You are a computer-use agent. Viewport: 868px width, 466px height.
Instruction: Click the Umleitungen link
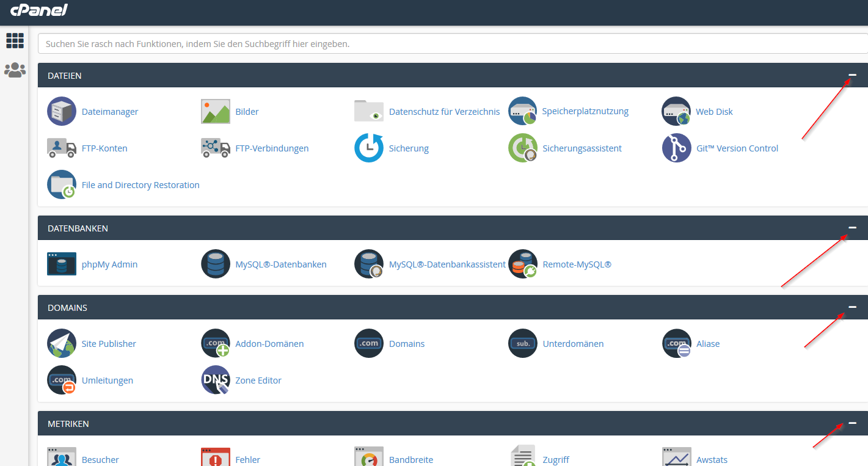click(108, 380)
